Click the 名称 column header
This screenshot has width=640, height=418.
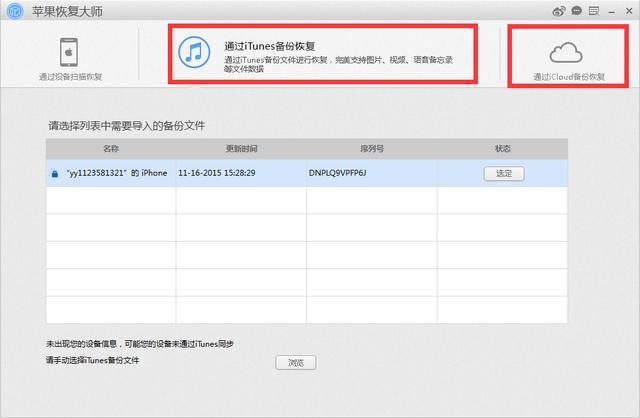pos(111,149)
